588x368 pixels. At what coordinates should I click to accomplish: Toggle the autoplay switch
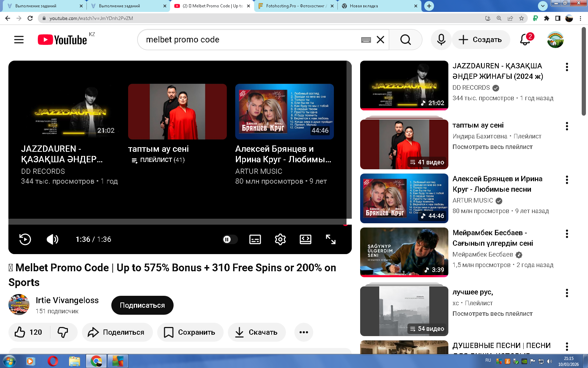point(230,239)
